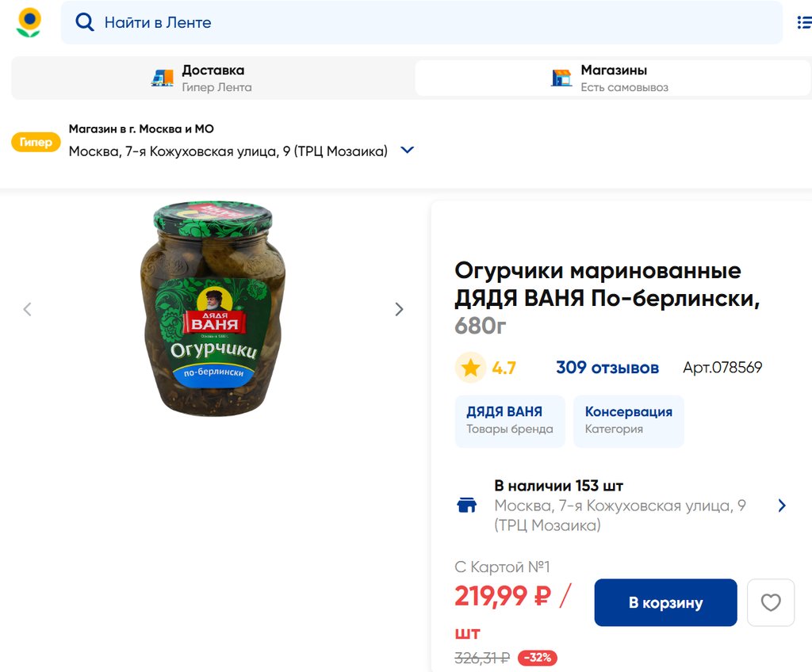This screenshot has width=812, height=672.
Task: Add product to favorites with heart icon
Action: coord(771,603)
